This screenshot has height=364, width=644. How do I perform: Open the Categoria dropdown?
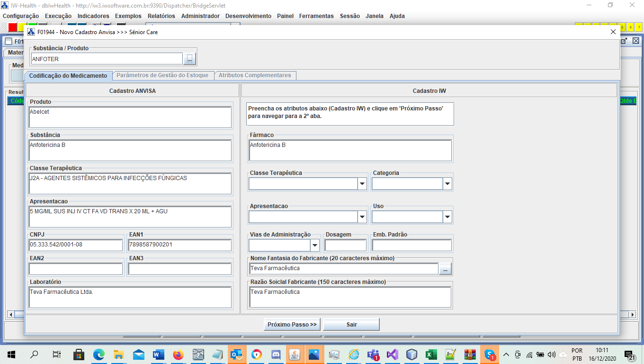coord(447,184)
